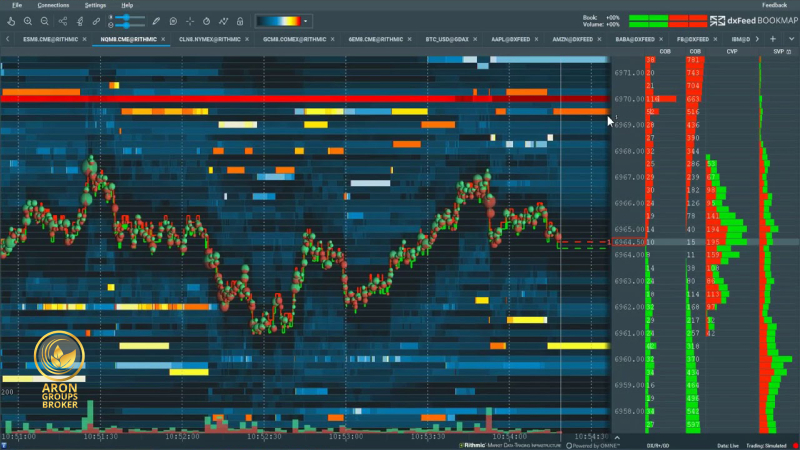Click the 6964.50 current price label
This screenshot has height=450, width=800.
click(629, 242)
